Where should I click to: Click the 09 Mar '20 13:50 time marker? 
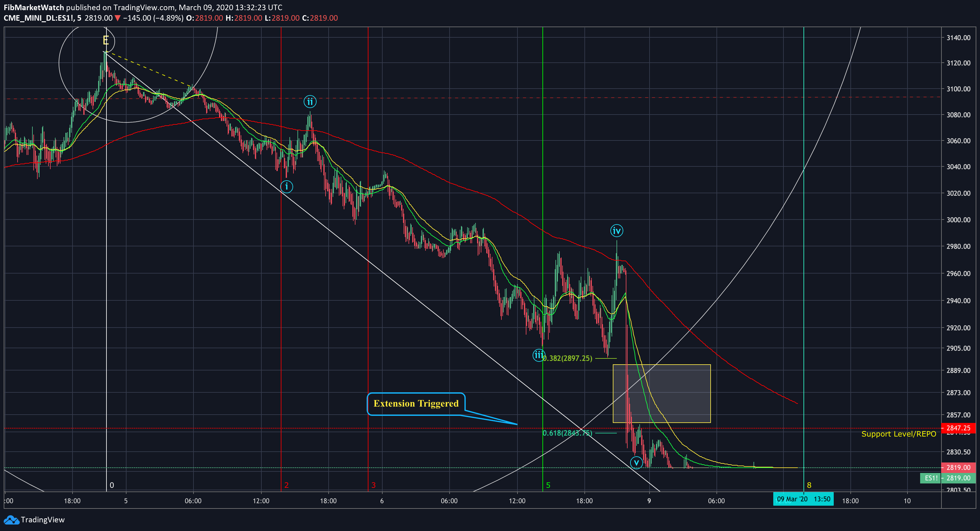click(803, 499)
